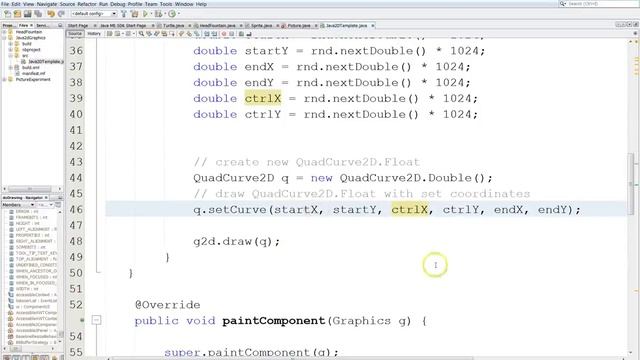Collapse the paintComponent method fold

96,320
